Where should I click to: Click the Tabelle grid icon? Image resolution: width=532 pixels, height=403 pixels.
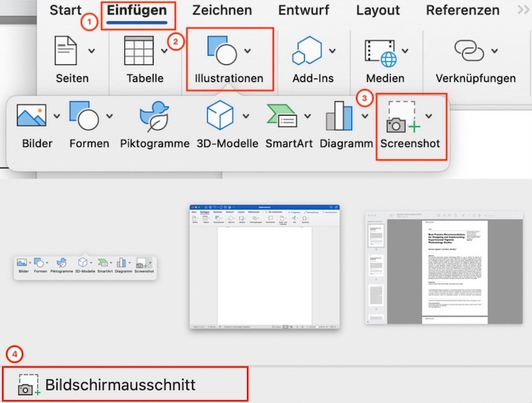[x=139, y=51]
